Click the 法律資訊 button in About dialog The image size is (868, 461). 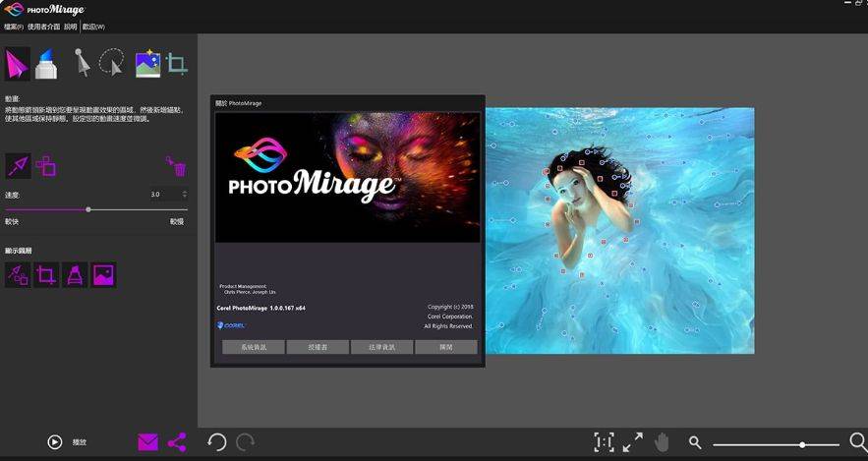point(382,347)
